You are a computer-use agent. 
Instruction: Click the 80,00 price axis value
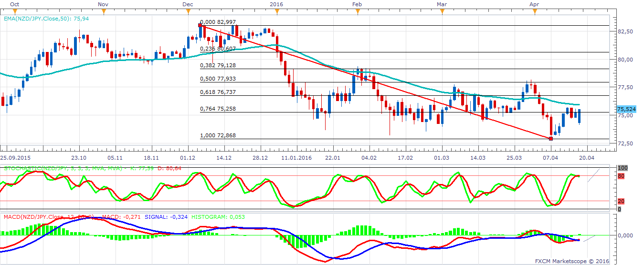tap(625, 60)
